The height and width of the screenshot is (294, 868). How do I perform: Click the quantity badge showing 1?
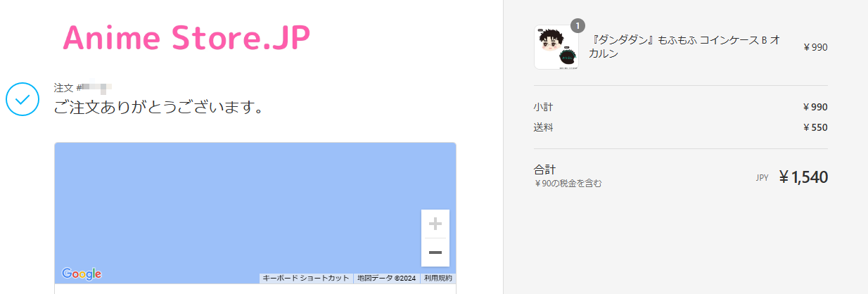(x=577, y=26)
